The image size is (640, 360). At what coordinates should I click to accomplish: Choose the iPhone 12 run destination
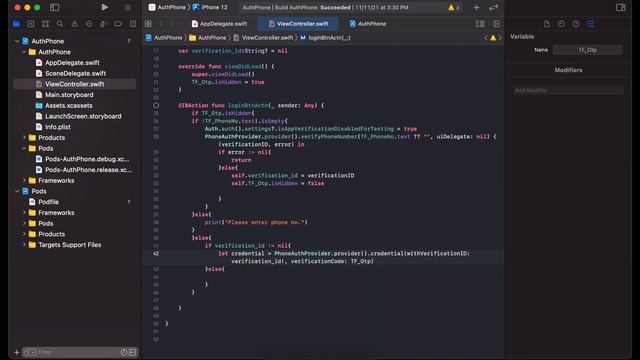pyautogui.click(x=210, y=7)
